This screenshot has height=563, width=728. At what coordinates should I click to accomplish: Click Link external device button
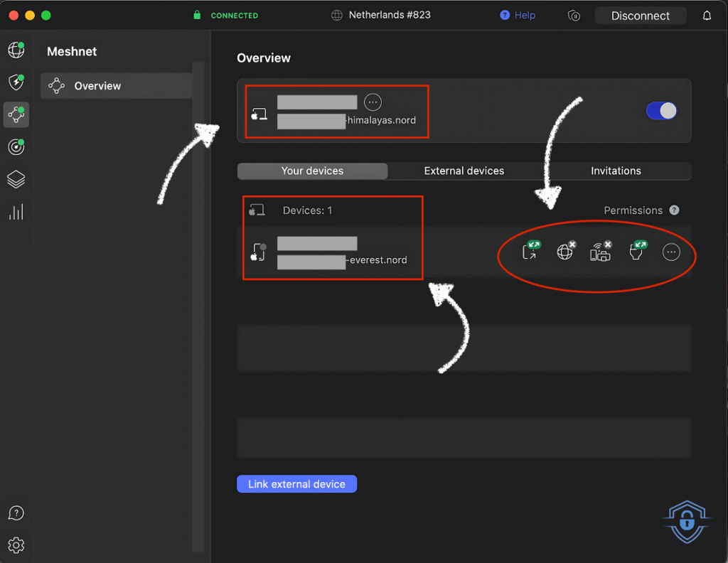[296, 483]
